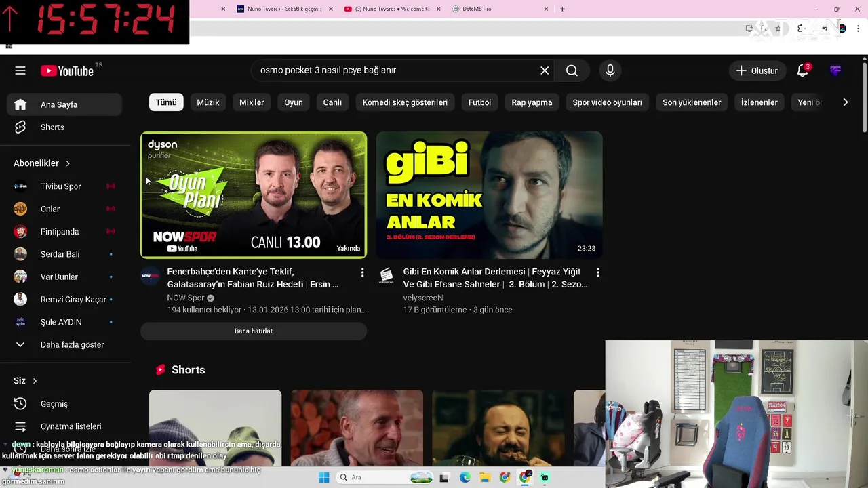Open the Shorts sidebar entry
This screenshot has width=868, height=488.
coord(64,127)
